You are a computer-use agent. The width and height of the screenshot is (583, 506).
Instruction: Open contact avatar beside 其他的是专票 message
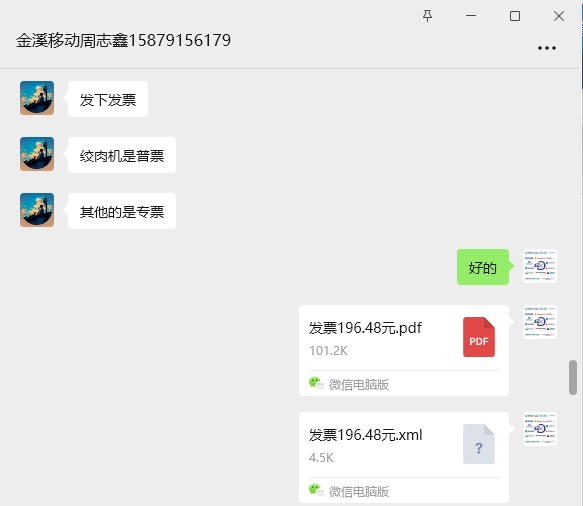37,210
